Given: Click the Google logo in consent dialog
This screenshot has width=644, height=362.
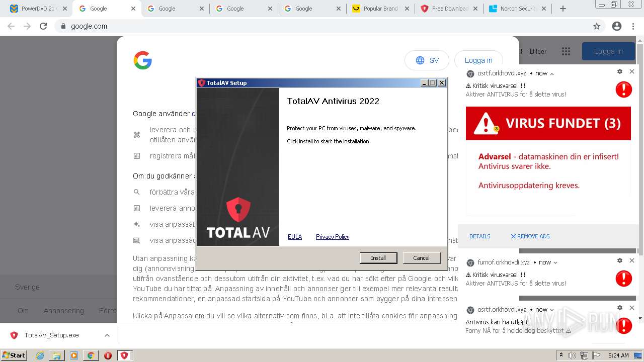Looking at the screenshot, I should 143,60.
